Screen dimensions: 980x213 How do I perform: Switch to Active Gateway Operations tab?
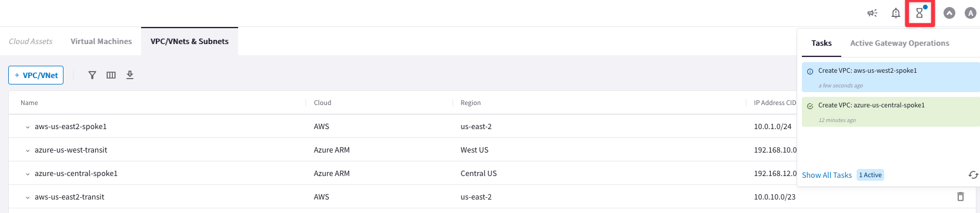[899, 43]
